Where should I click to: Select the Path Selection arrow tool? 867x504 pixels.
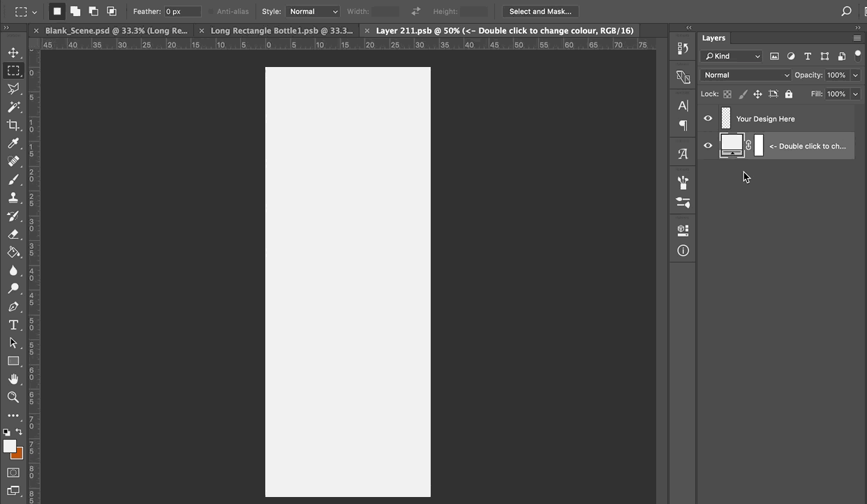click(x=13, y=343)
